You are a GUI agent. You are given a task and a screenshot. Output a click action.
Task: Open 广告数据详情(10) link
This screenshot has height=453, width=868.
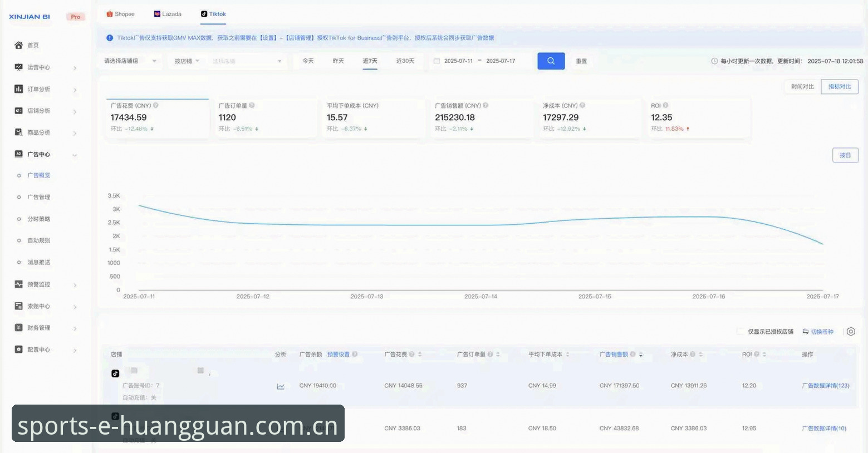coord(824,429)
